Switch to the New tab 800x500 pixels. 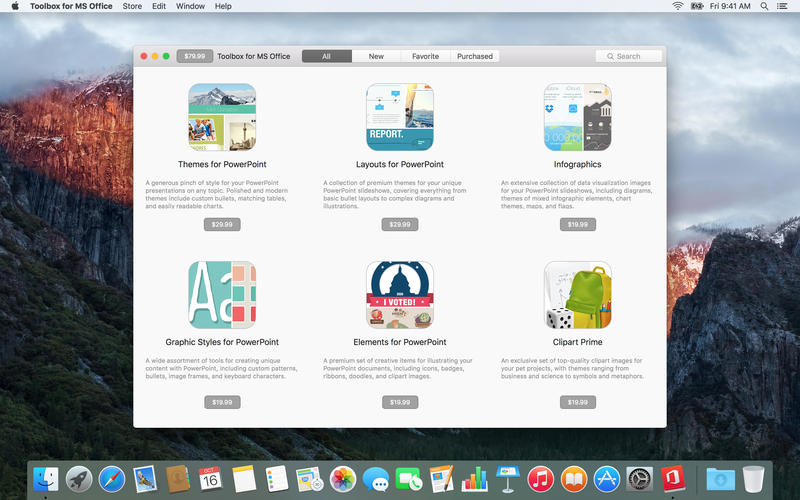click(376, 56)
